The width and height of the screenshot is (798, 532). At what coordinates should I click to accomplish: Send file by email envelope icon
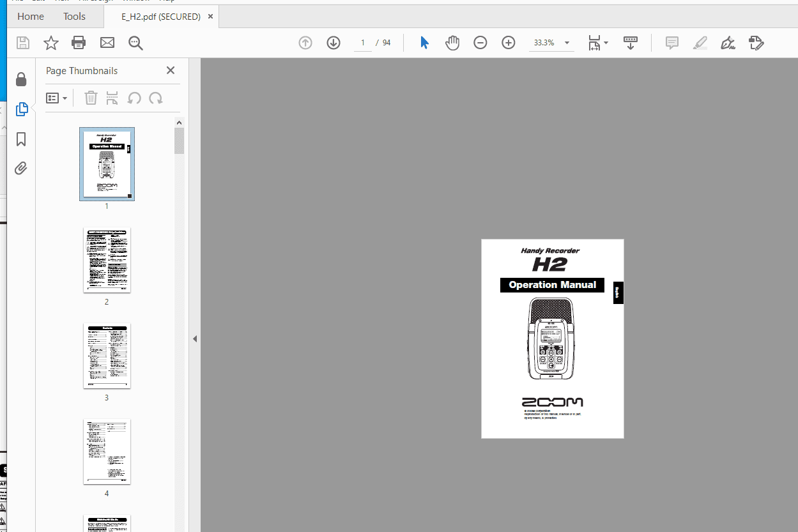pos(107,43)
